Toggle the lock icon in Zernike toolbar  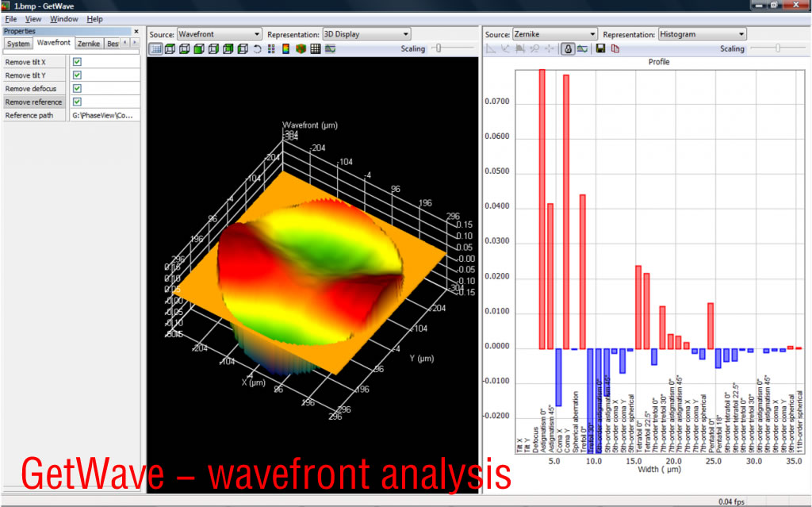[567, 49]
